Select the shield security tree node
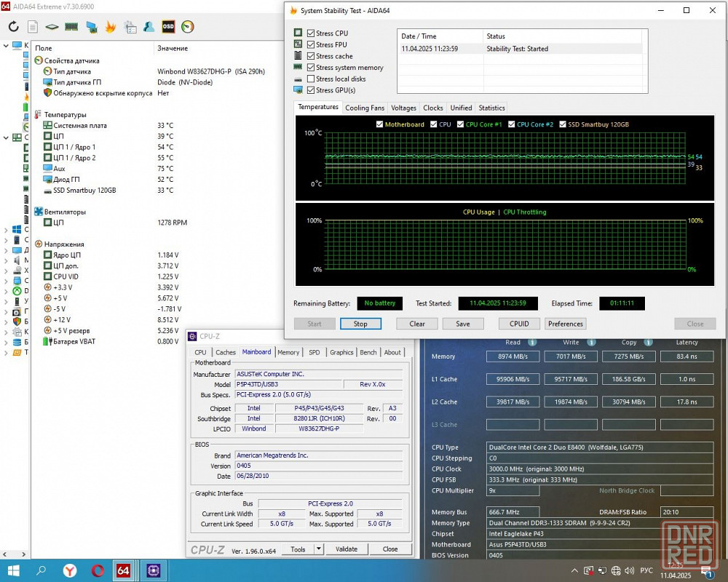 tap(17, 321)
